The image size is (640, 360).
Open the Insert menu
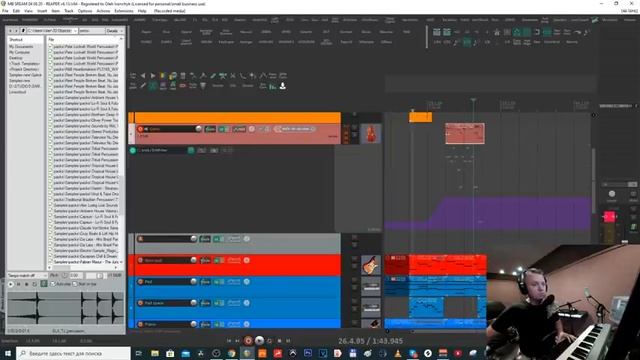coord(42,11)
